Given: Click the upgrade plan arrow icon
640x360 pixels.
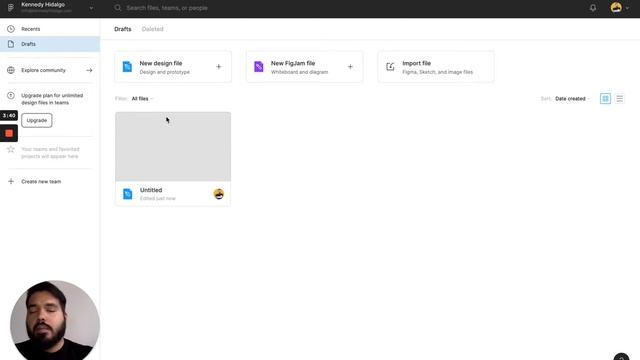Looking at the screenshot, I should pyautogui.click(x=11, y=96).
